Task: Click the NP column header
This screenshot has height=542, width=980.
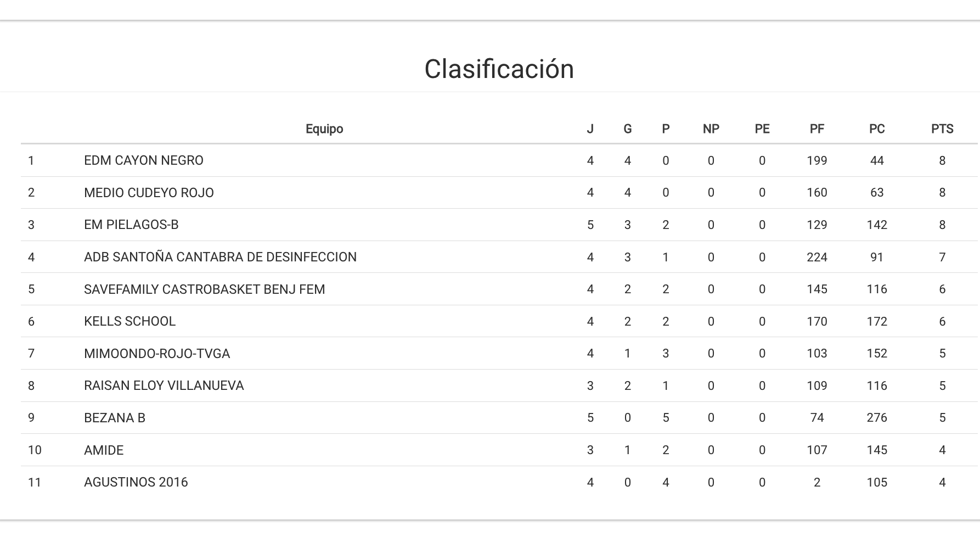Action: tap(711, 129)
